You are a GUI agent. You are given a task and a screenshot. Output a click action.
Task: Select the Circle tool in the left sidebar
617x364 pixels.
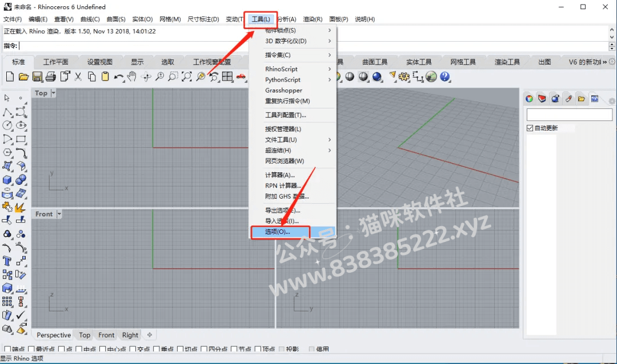coord(7,126)
